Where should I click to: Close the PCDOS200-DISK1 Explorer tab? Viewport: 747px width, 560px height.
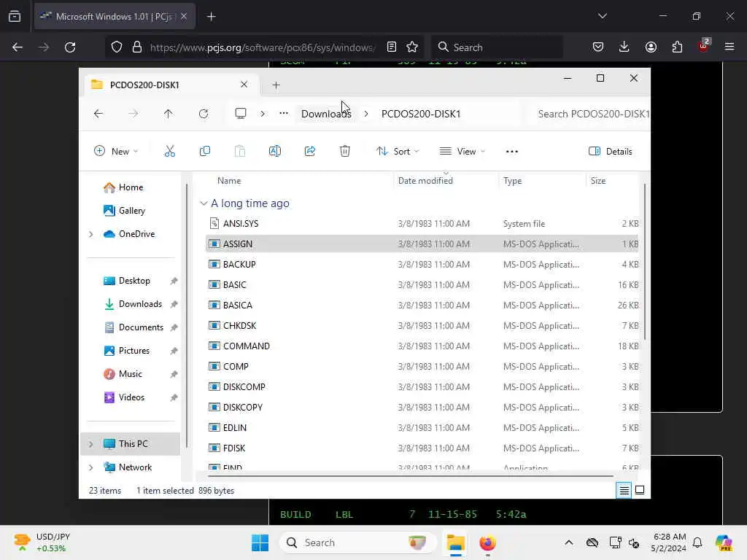(244, 85)
